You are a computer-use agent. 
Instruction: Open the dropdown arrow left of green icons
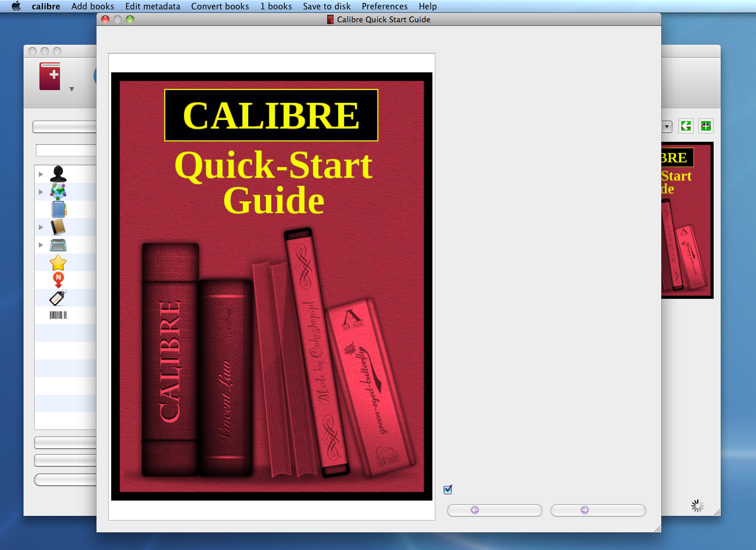click(x=667, y=126)
